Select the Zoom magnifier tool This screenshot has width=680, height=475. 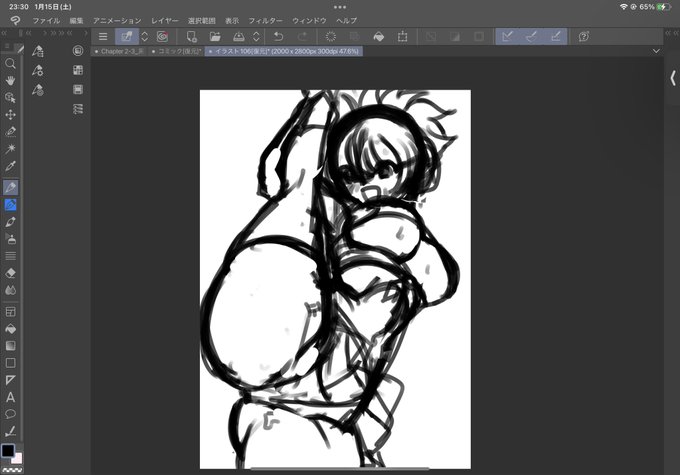point(10,63)
